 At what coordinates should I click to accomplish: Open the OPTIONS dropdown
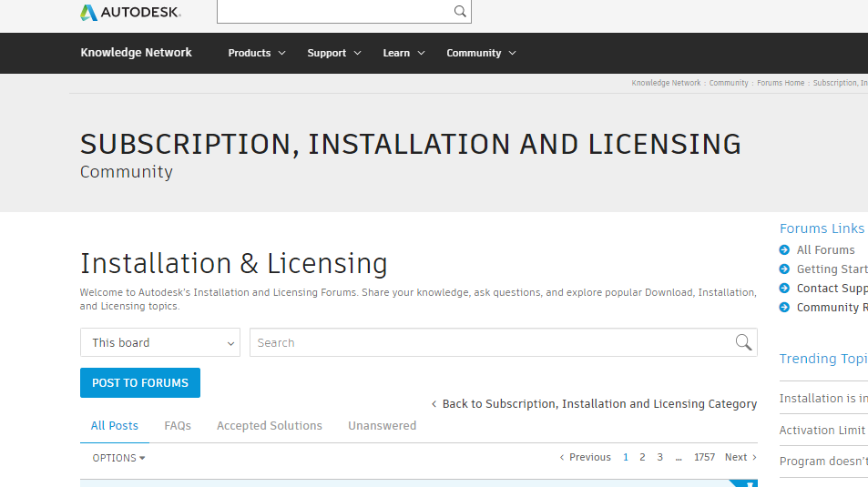coord(118,458)
